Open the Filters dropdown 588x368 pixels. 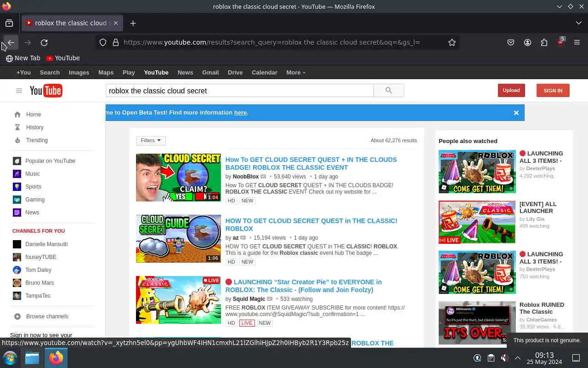coord(151,140)
